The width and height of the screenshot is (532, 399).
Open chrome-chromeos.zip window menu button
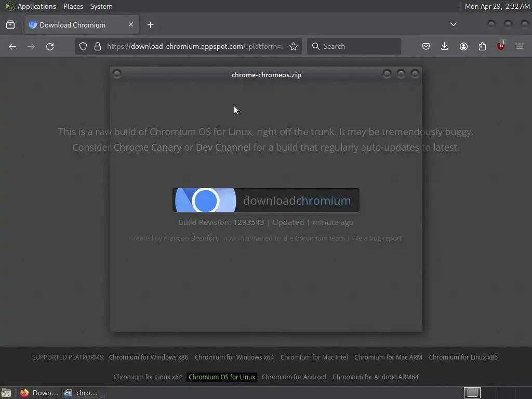pos(117,74)
